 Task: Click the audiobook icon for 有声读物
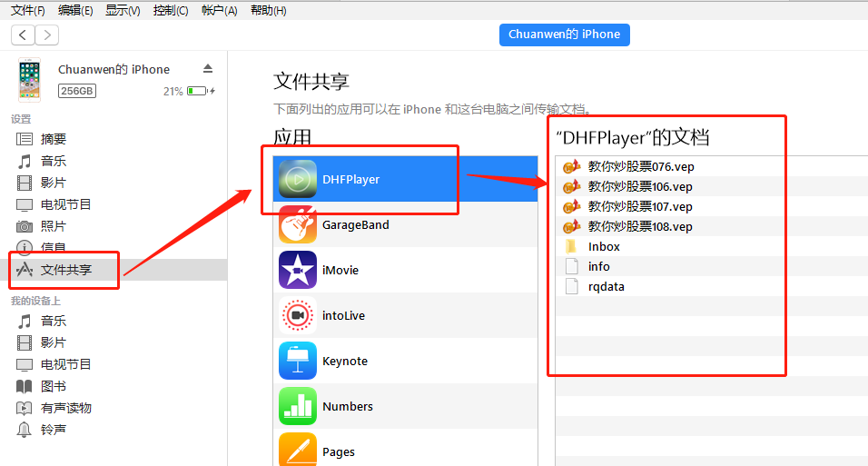pos(25,409)
